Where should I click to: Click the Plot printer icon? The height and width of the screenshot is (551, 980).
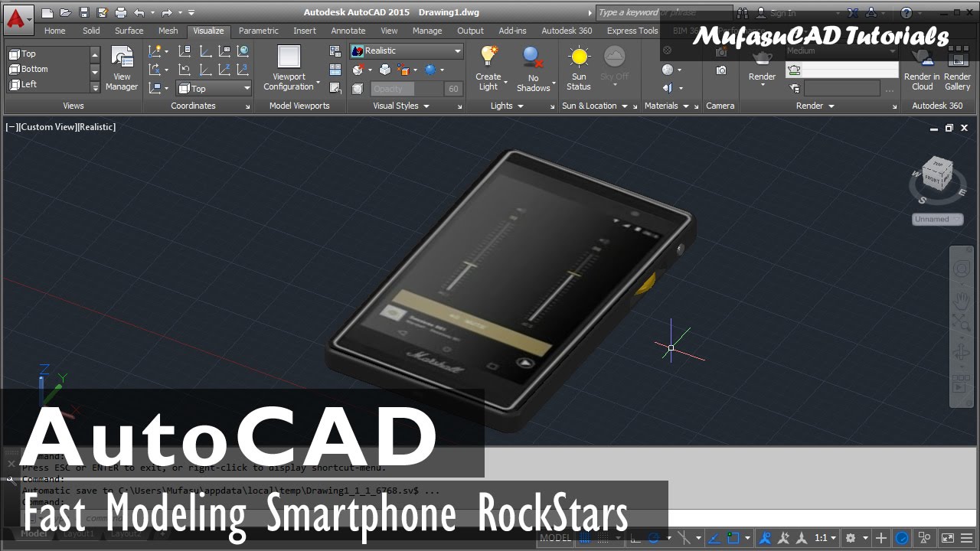coord(120,13)
